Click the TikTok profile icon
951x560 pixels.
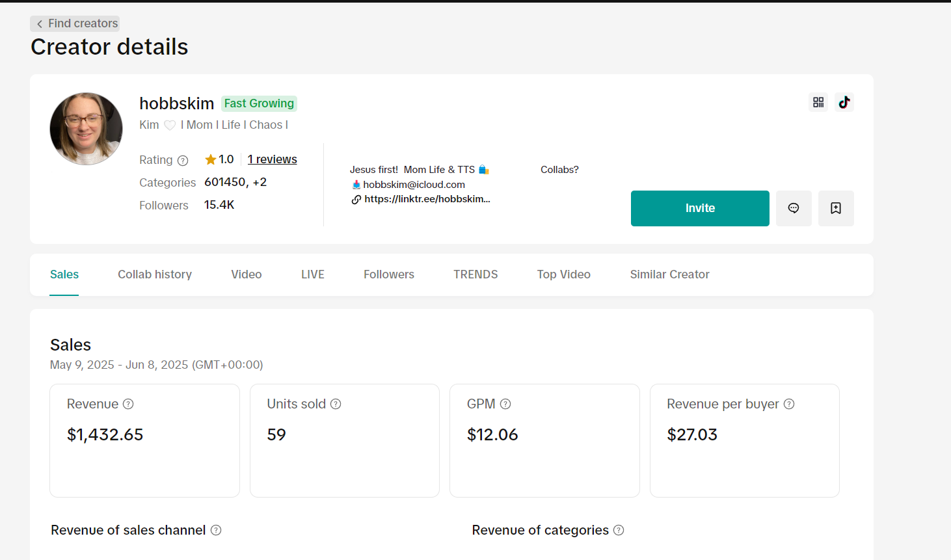pyautogui.click(x=844, y=102)
